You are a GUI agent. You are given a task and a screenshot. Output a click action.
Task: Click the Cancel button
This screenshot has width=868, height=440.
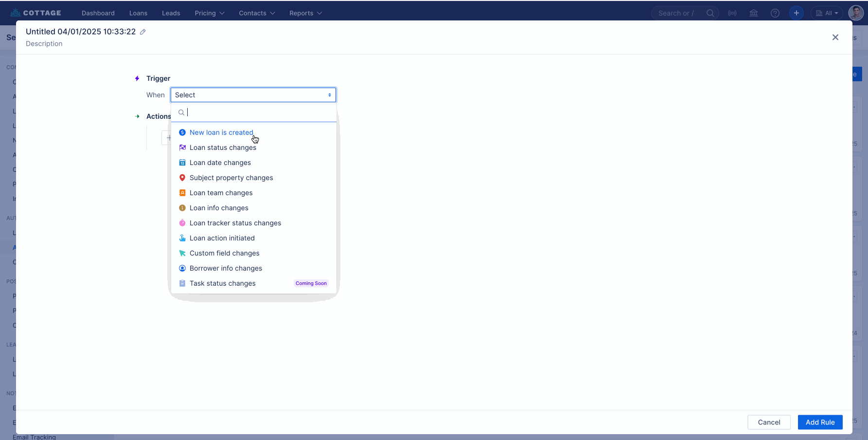click(769, 422)
